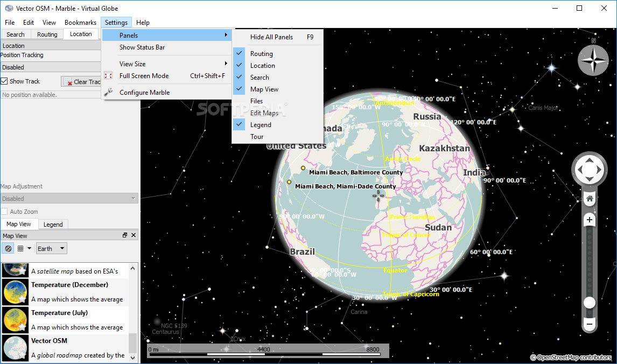Click the Full Screen Mode icon
The image size is (617, 364).
coord(108,75)
